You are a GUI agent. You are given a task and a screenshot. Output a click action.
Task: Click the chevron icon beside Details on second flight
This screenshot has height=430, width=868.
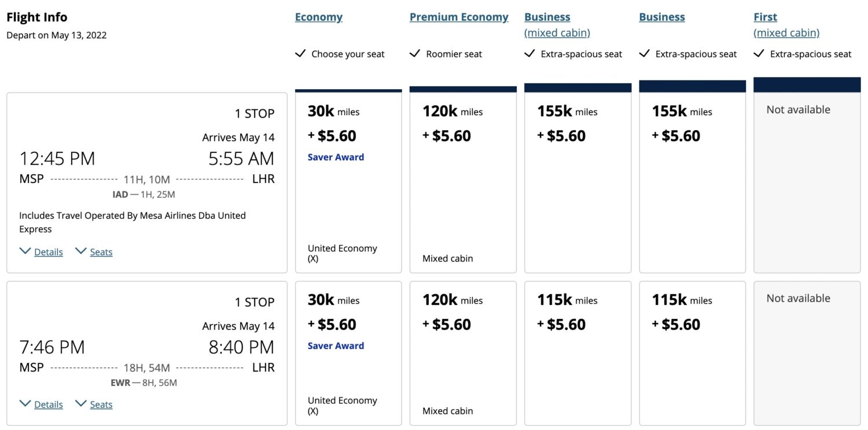(25, 403)
